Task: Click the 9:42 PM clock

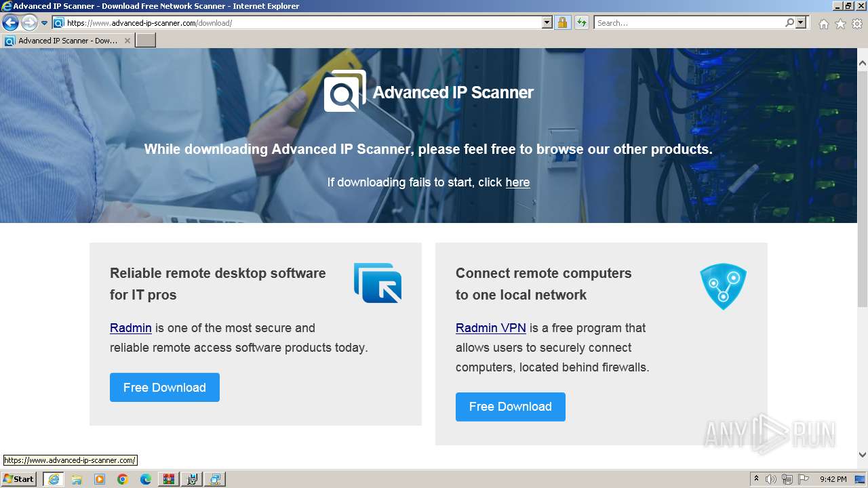Action: click(x=833, y=479)
